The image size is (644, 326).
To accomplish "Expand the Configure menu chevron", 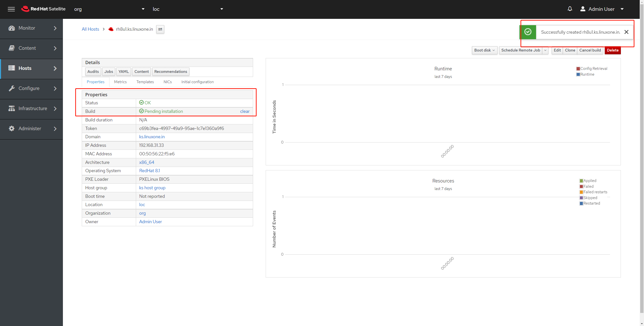I will pos(55,88).
